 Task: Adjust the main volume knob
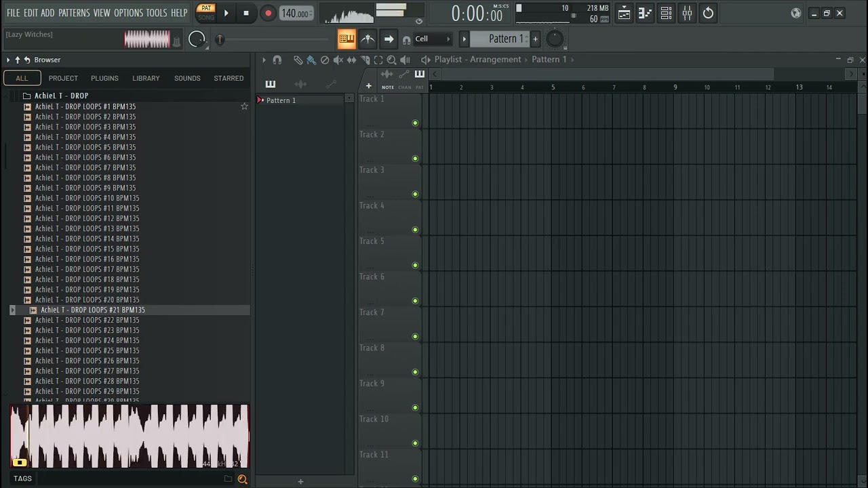[x=197, y=39]
